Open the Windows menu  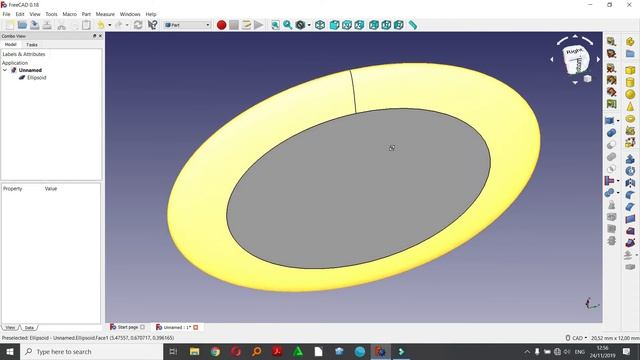tap(130, 14)
